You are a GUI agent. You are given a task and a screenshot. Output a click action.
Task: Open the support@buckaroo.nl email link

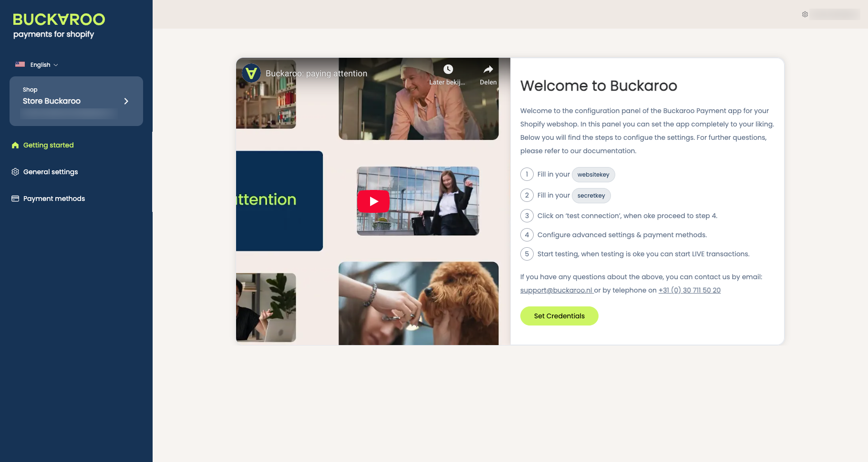(x=556, y=290)
